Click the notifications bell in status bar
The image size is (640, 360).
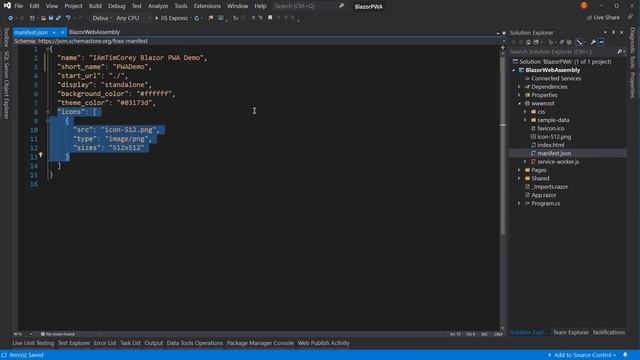click(625, 355)
